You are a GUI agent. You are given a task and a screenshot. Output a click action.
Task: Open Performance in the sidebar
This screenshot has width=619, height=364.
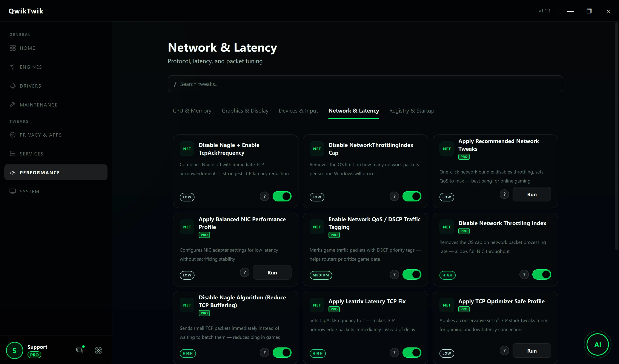click(x=56, y=172)
